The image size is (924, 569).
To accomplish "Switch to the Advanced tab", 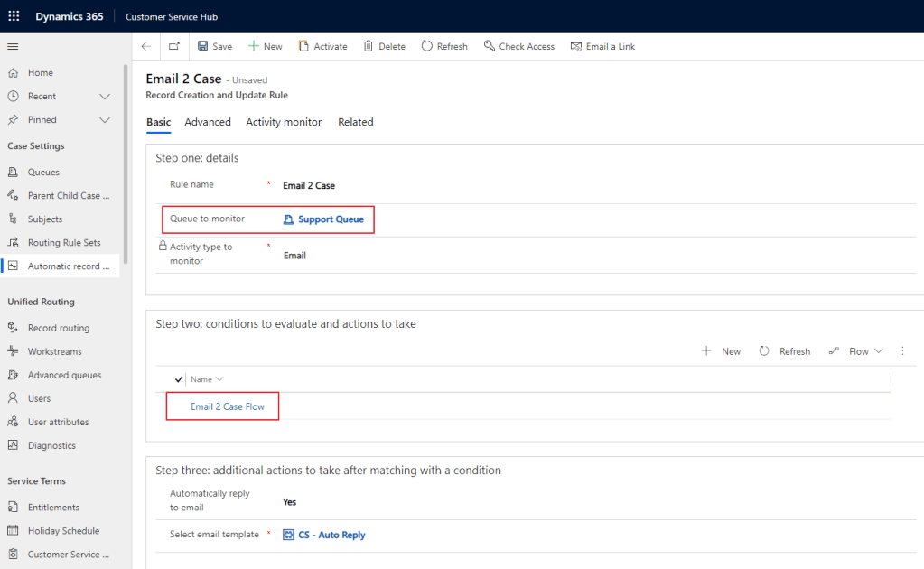I will point(208,122).
